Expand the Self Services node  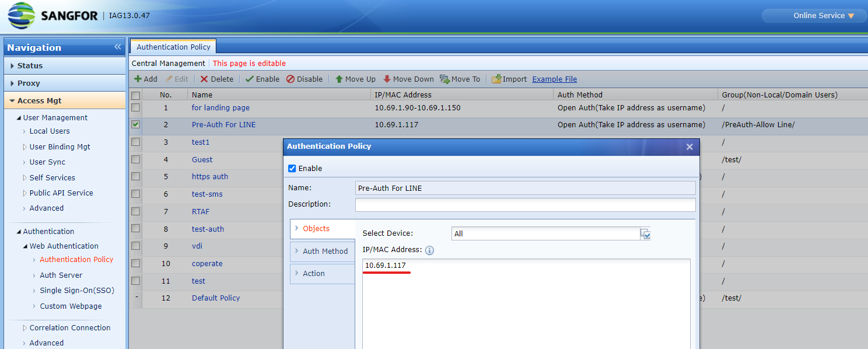tap(24, 177)
